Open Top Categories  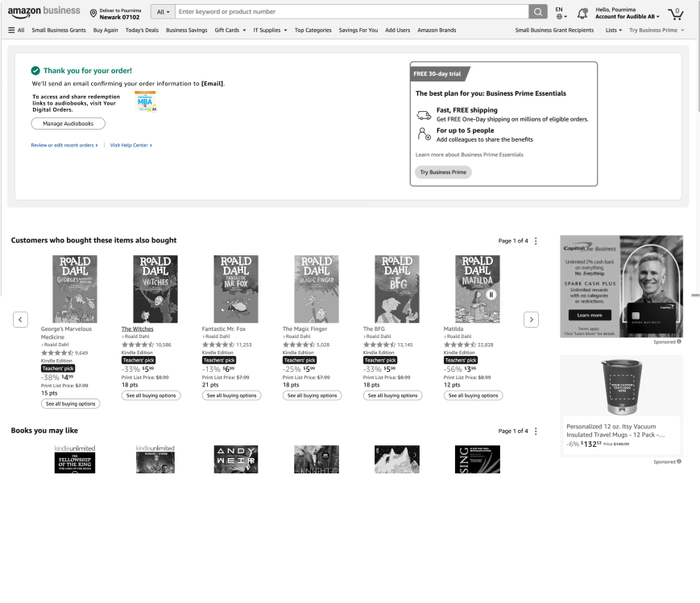coord(313,31)
